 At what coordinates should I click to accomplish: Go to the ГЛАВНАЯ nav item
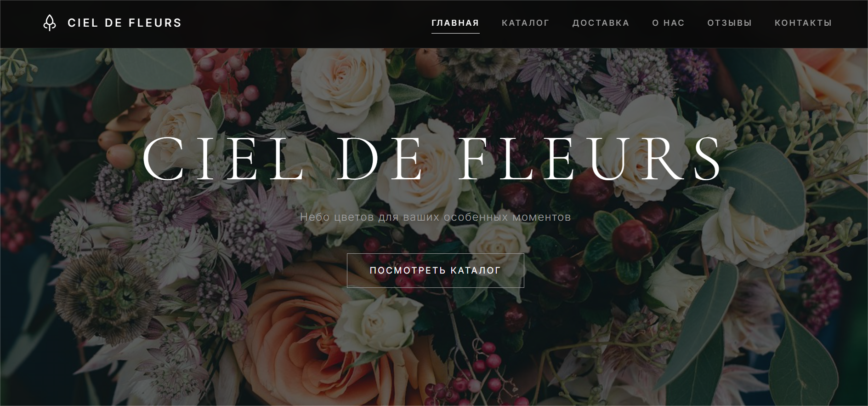coord(455,23)
